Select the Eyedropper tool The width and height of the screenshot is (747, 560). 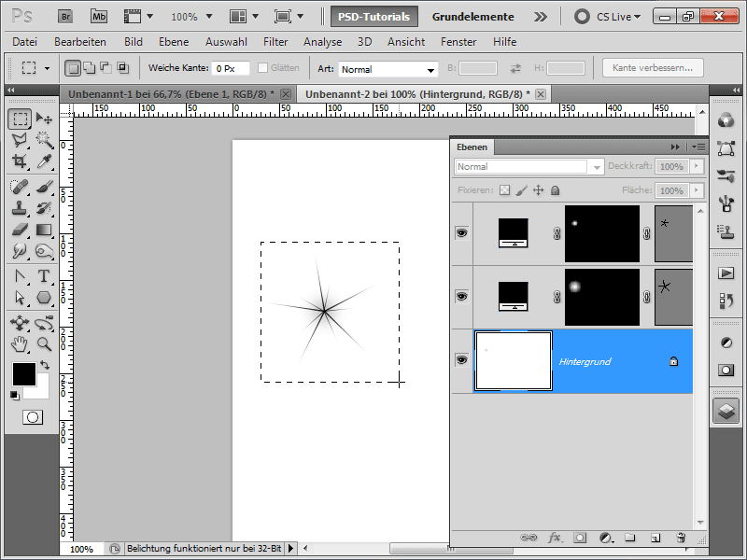pyautogui.click(x=44, y=161)
